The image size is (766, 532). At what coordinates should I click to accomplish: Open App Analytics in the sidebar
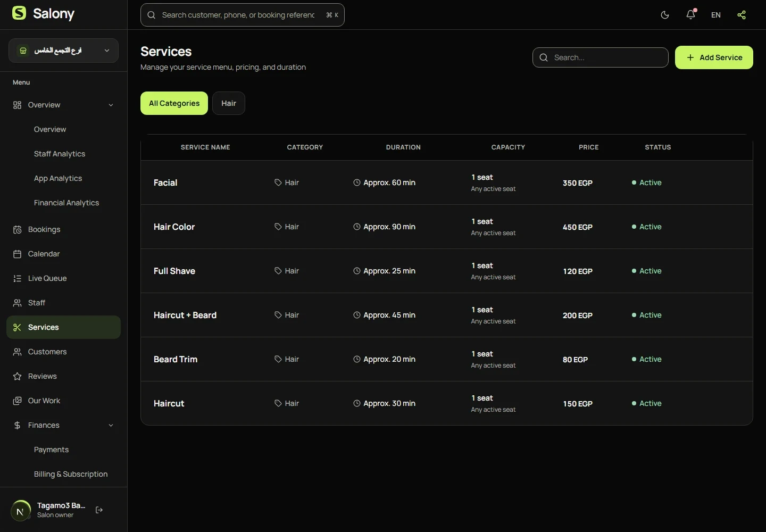58,178
